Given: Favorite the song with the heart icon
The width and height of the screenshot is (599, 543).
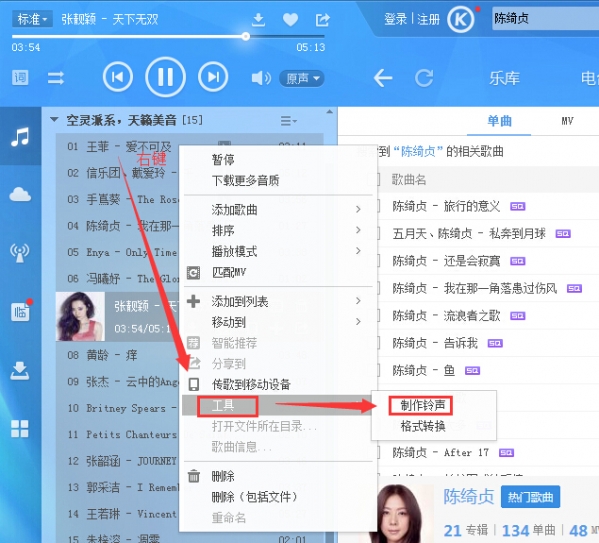Looking at the screenshot, I should point(290,19).
